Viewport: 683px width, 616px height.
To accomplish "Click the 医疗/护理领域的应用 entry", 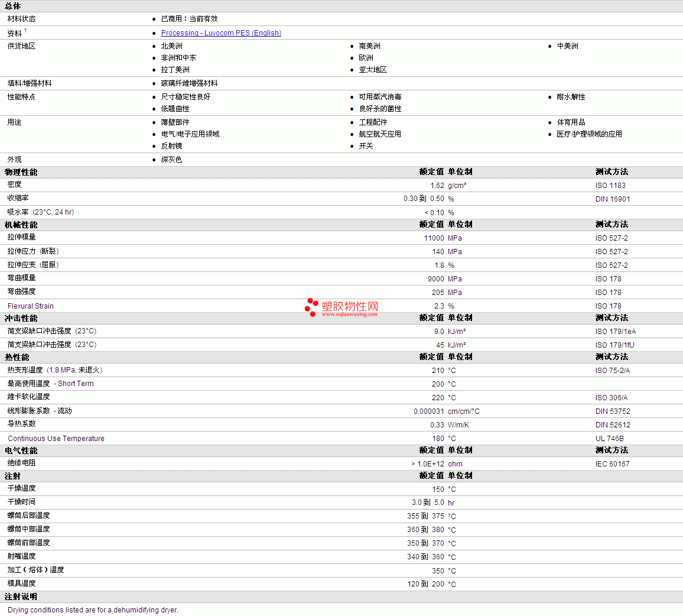I will tap(589, 134).
